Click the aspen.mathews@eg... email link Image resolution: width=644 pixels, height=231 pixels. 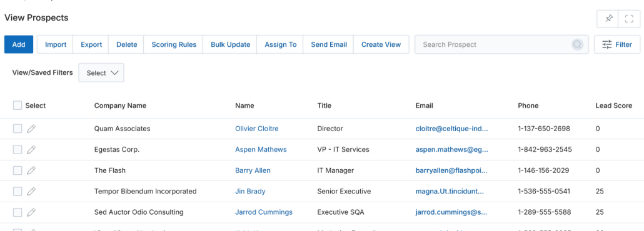[452, 149]
